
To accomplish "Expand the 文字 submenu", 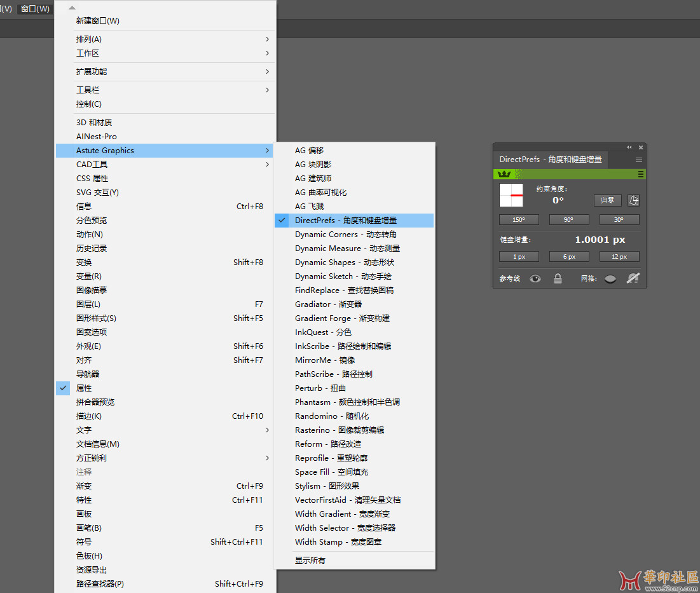I will [x=165, y=430].
